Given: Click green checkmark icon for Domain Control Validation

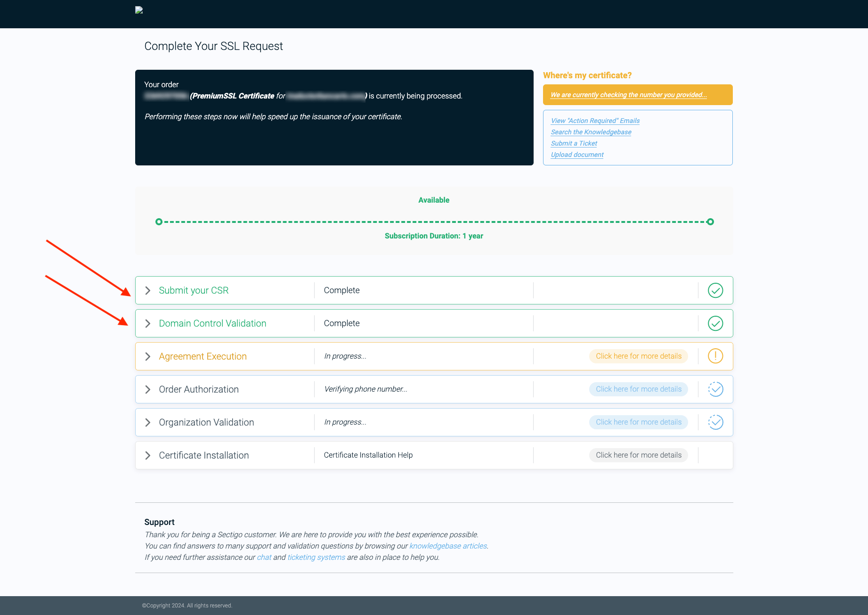Looking at the screenshot, I should [715, 323].
